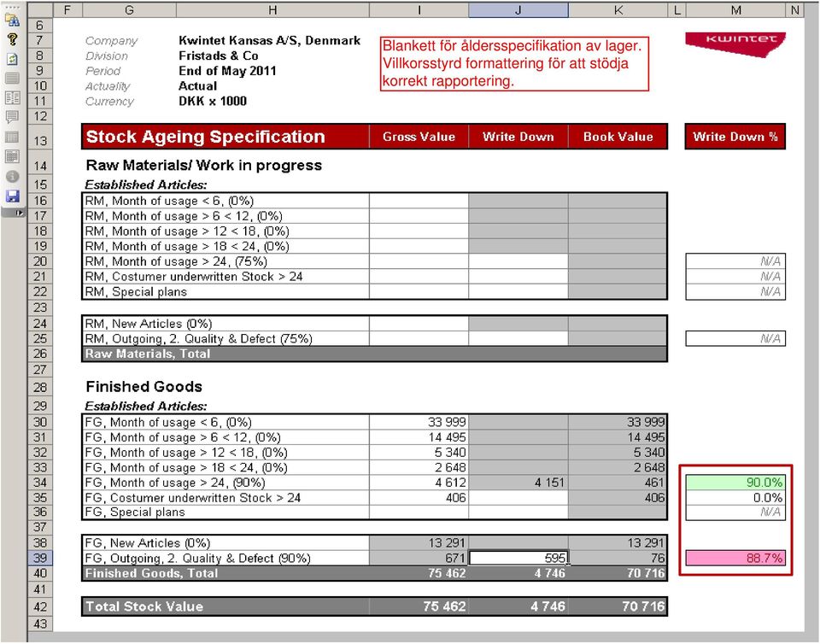Select row 30 header
The image size is (820, 644).
40,422
